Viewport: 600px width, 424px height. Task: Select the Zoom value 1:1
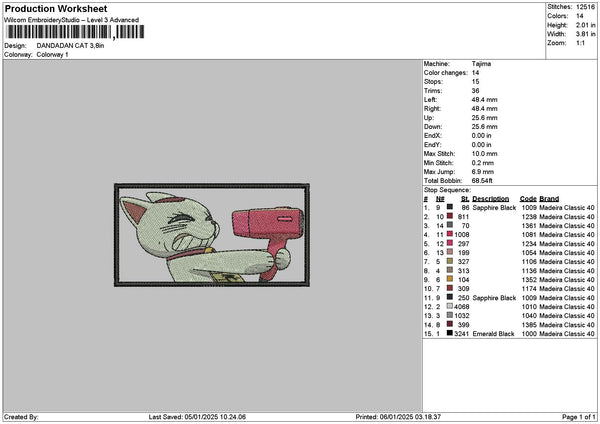tap(580, 43)
